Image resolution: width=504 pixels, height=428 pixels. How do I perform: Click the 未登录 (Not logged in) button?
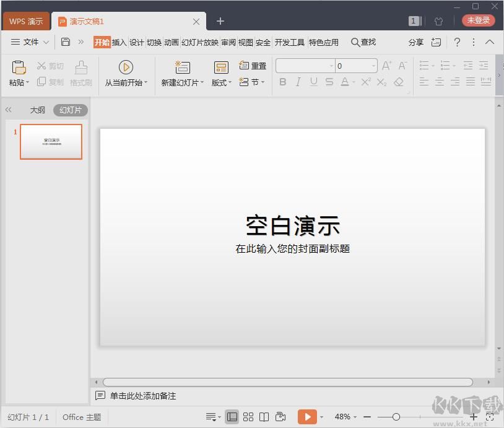click(x=478, y=20)
